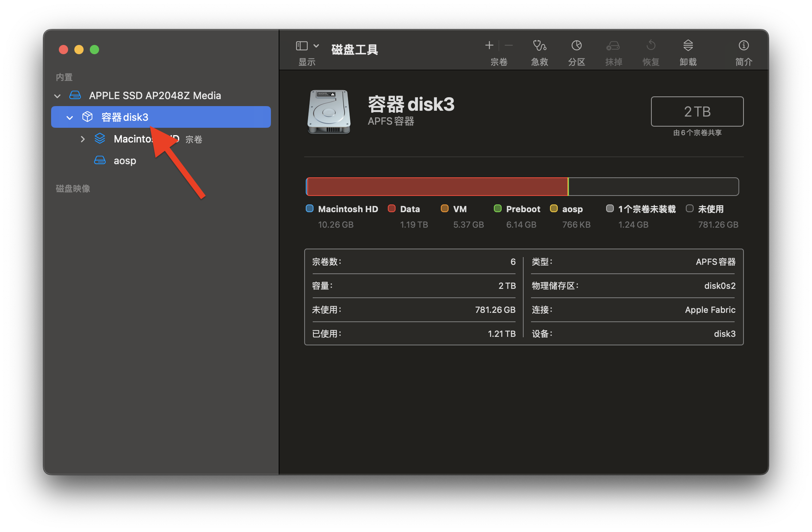This screenshot has height=532, width=812.
Task: Click the unused portion of the usage bar
Action: (653, 187)
